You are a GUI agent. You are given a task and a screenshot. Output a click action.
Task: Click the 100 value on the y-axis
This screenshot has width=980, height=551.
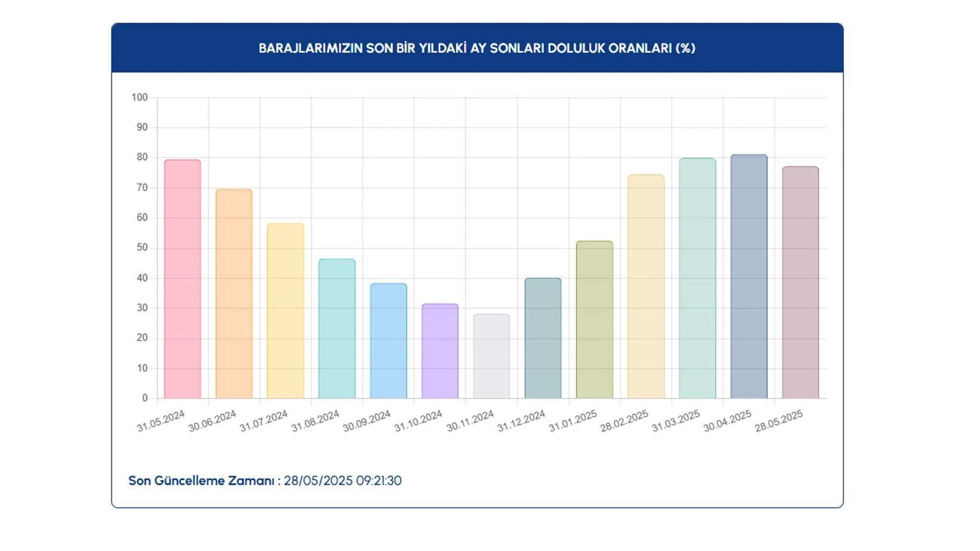pos(140,97)
